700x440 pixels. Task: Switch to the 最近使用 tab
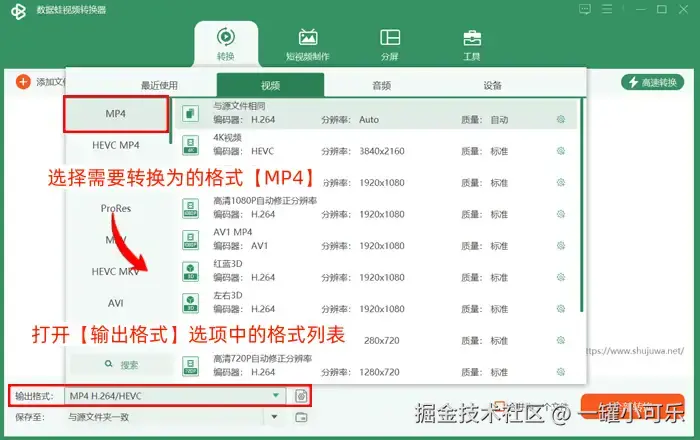[x=159, y=85]
